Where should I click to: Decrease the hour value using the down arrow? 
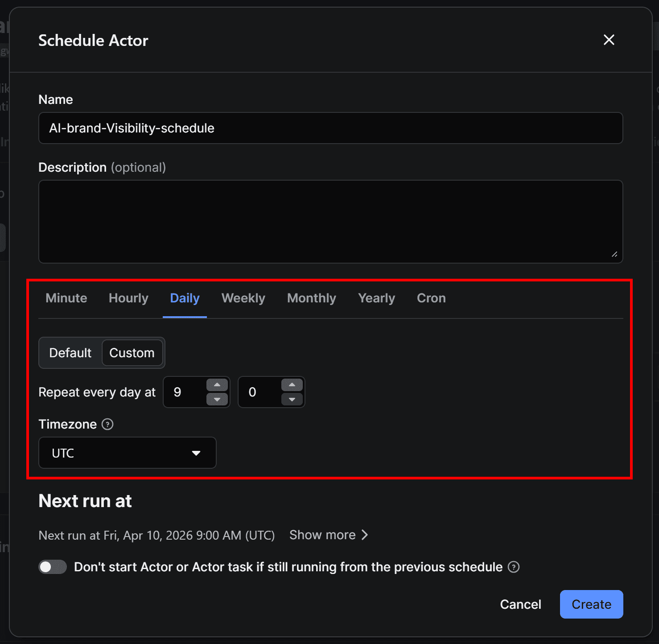click(217, 400)
